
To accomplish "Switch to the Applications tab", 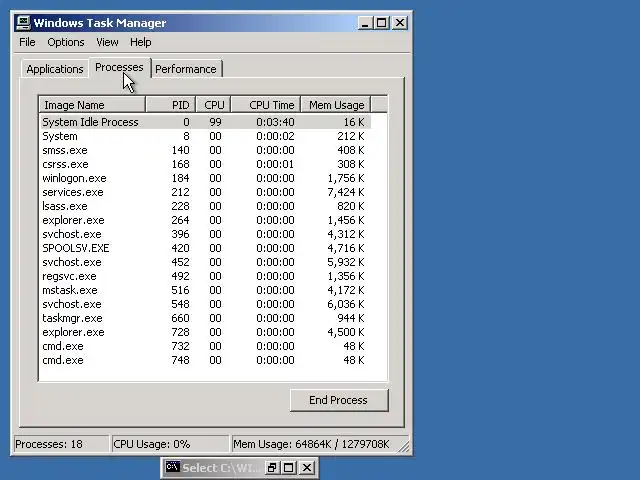I will point(55,69).
